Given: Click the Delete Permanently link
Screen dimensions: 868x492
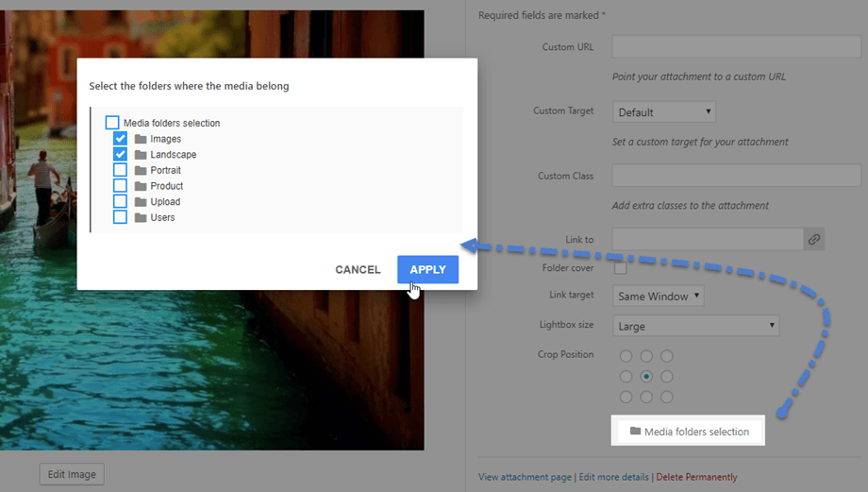Looking at the screenshot, I should (696, 477).
